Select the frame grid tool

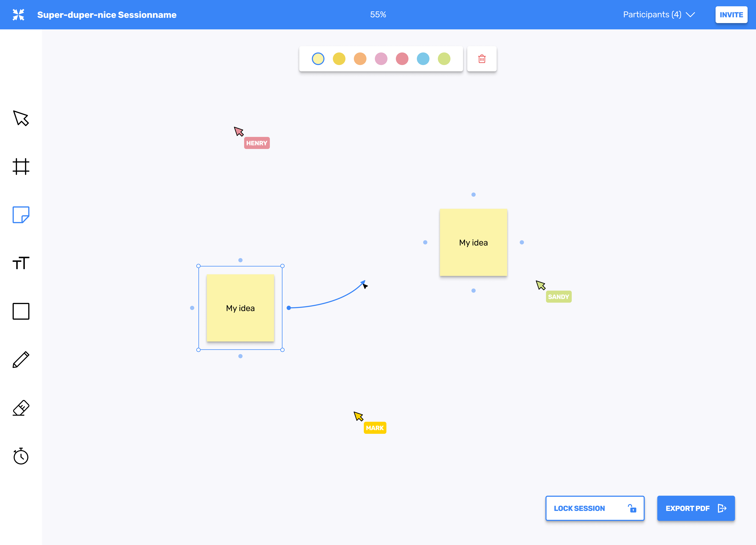(21, 167)
